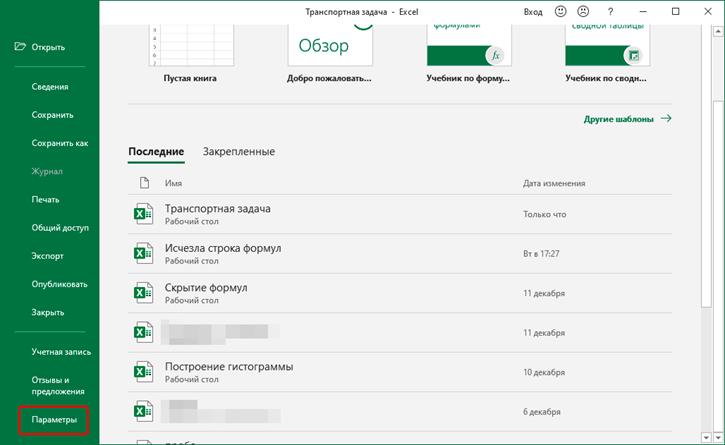Screen dimensions: 725x445
Task: Open the Опубликовать menu item
Action: click(x=59, y=284)
